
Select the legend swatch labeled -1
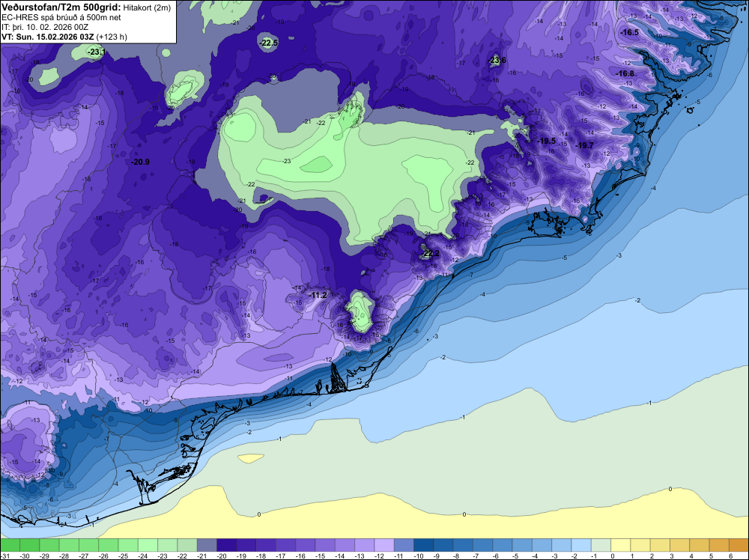click(x=601, y=545)
